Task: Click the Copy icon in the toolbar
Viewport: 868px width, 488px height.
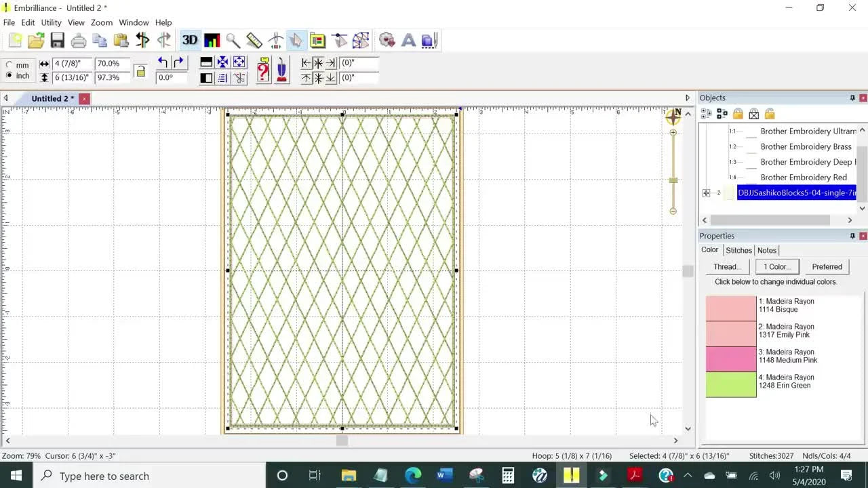Action: (x=100, y=41)
